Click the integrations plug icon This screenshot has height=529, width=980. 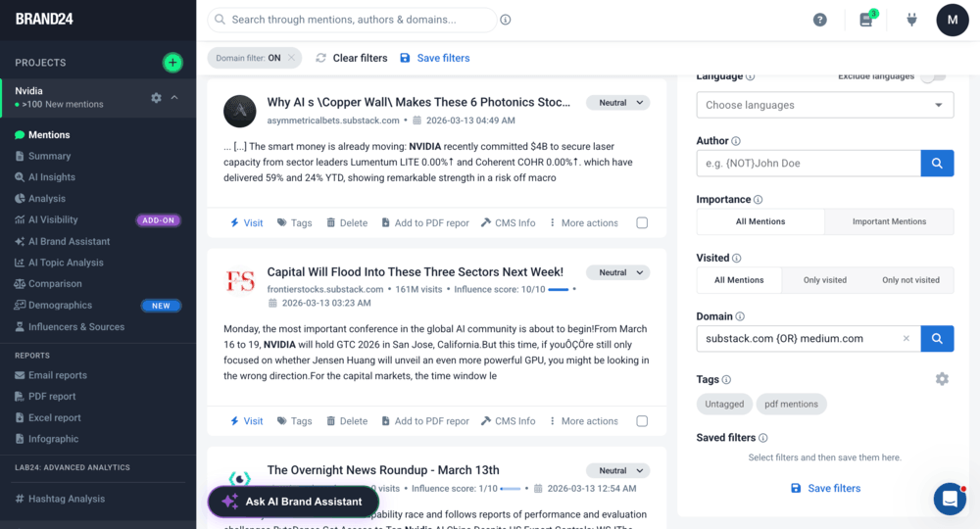(x=911, y=21)
